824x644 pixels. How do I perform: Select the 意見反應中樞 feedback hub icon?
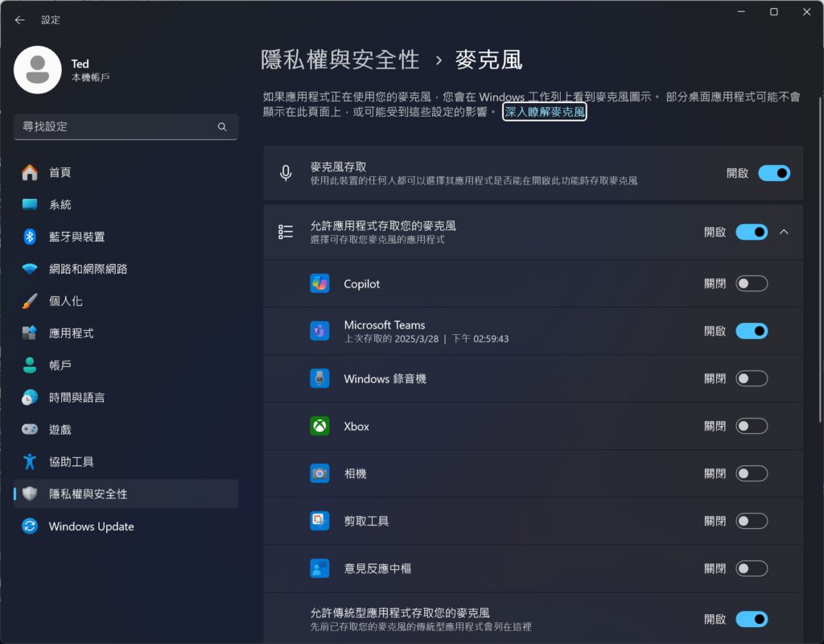click(319, 568)
